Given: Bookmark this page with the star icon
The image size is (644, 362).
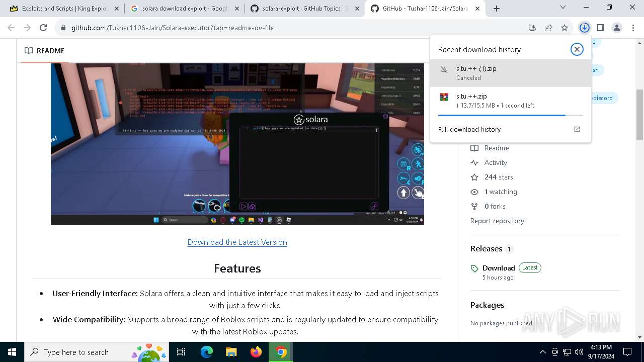Looking at the screenshot, I should click(565, 28).
